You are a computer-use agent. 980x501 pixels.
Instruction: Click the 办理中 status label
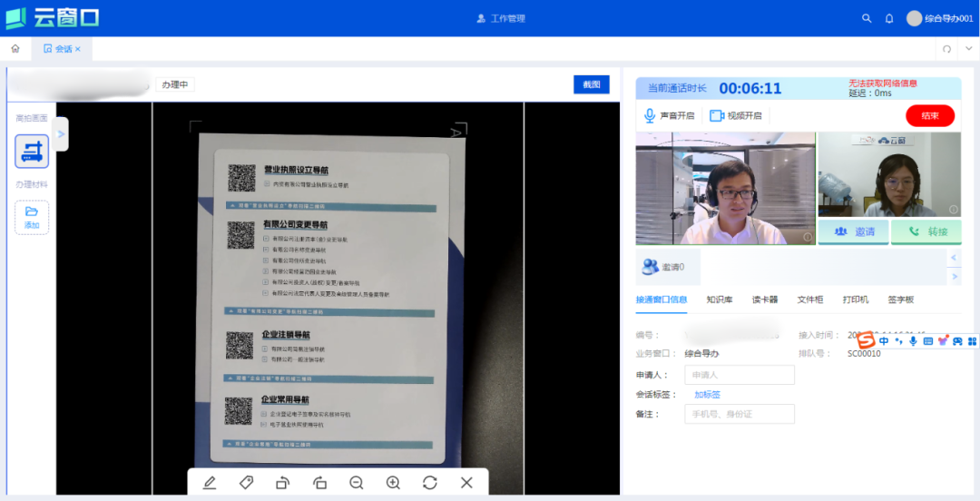click(x=175, y=84)
